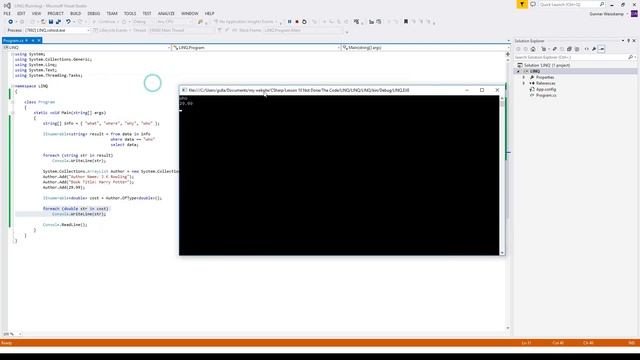The image size is (640, 360).
Task: Click the Solution Explorer Home icon
Action: click(x=533, y=49)
